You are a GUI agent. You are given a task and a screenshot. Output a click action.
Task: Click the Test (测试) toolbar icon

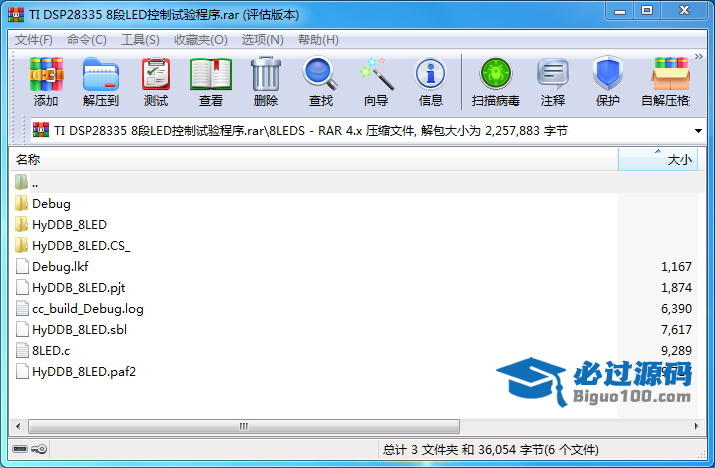156,74
